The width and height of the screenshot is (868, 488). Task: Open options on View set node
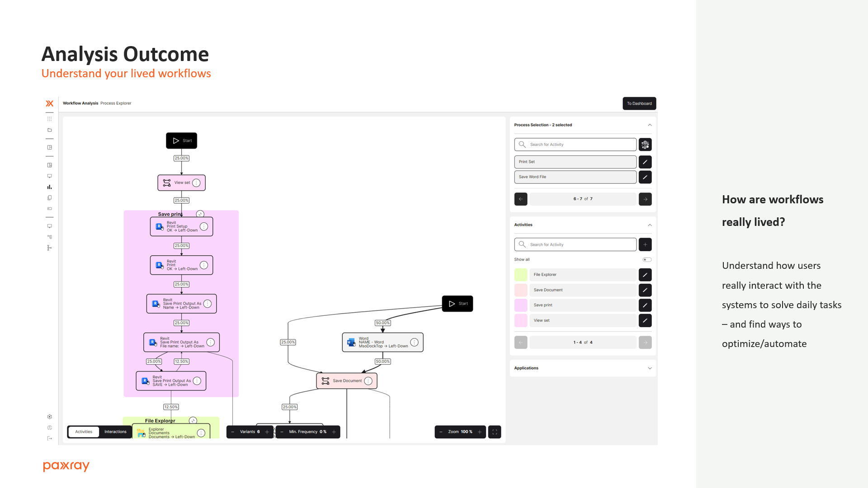point(196,183)
